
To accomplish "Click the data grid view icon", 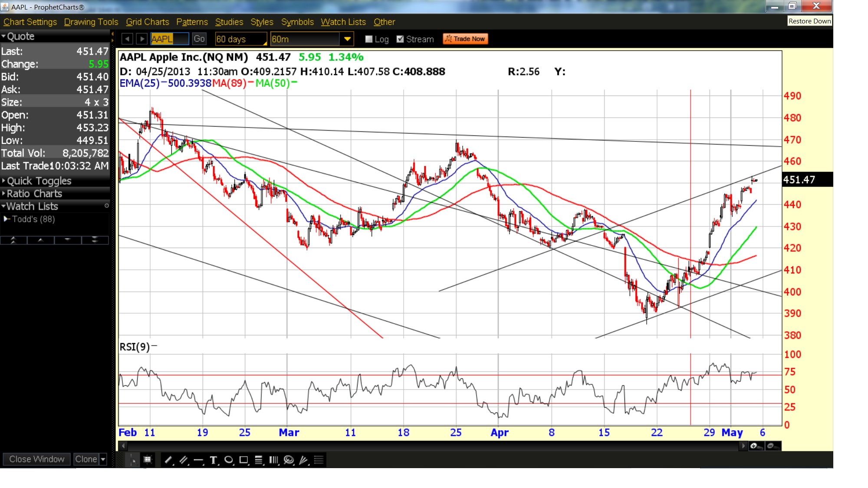I will coord(148,460).
